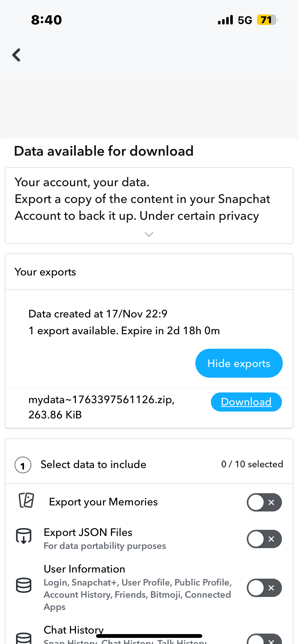
Task: Toggle Chat History data on
Action: (264, 640)
